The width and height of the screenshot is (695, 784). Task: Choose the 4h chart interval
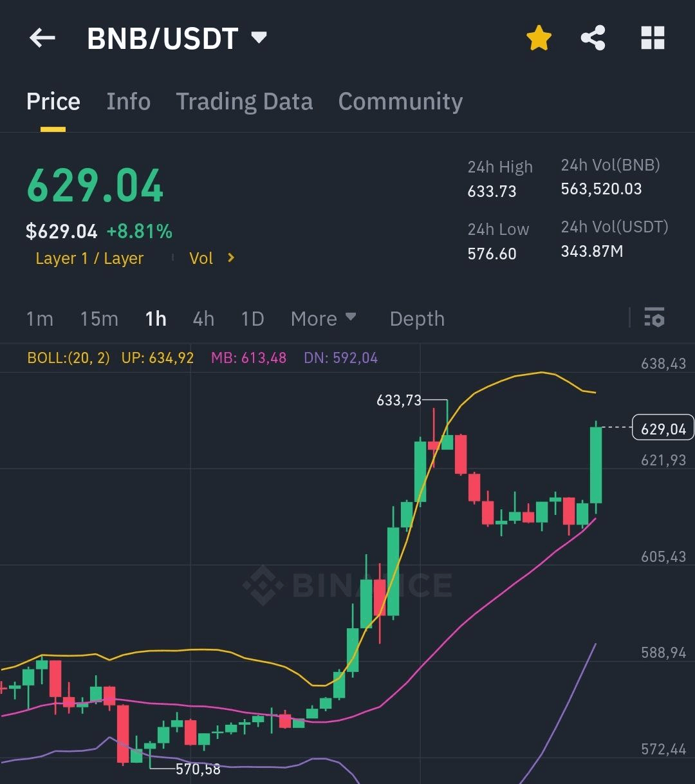point(203,319)
